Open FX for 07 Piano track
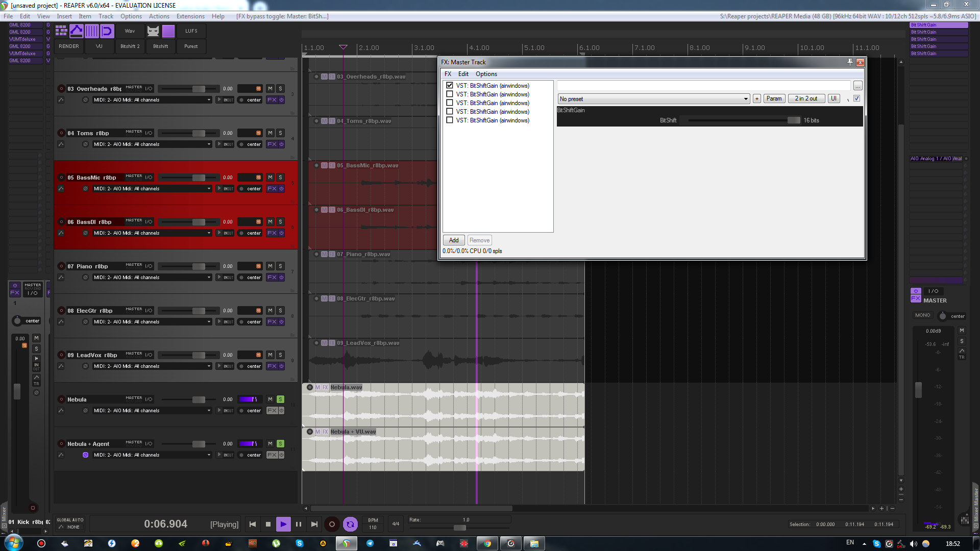The image size is (980, 551). 272,278
